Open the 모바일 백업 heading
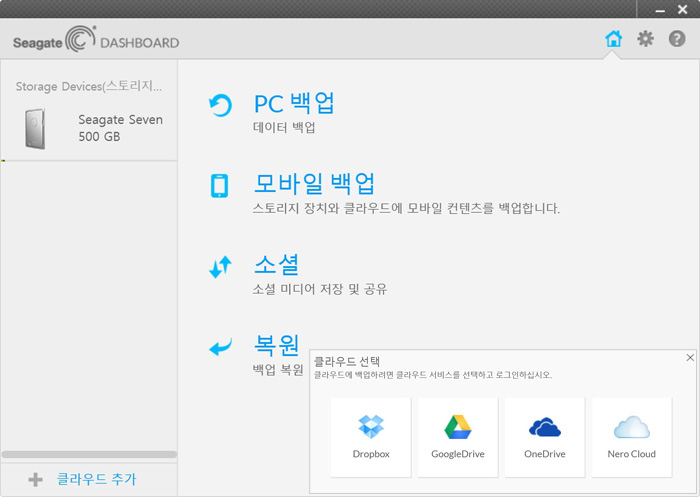This screenshot has height=497, width=700. (314, 184)
